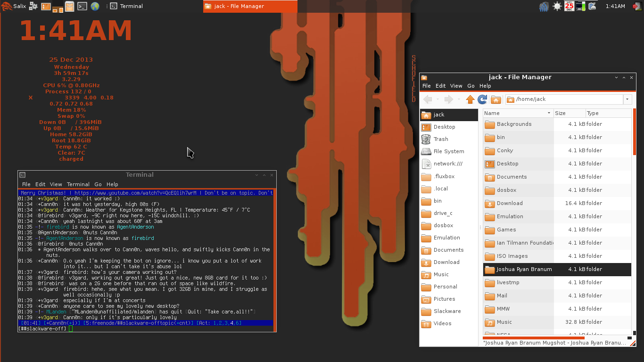This screenshot has width=644, height=362.
Task: Open the brightness sun tray icon
Action: click(x=557, y=6)
